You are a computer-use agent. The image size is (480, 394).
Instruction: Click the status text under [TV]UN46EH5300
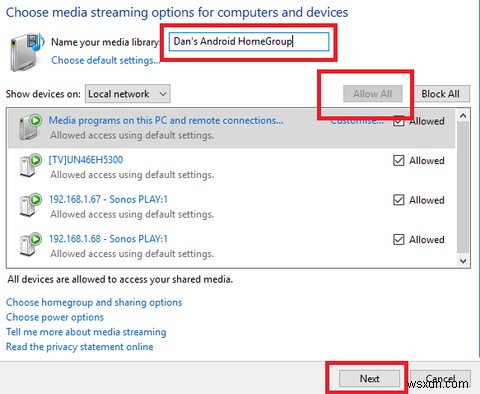[132, 175]
